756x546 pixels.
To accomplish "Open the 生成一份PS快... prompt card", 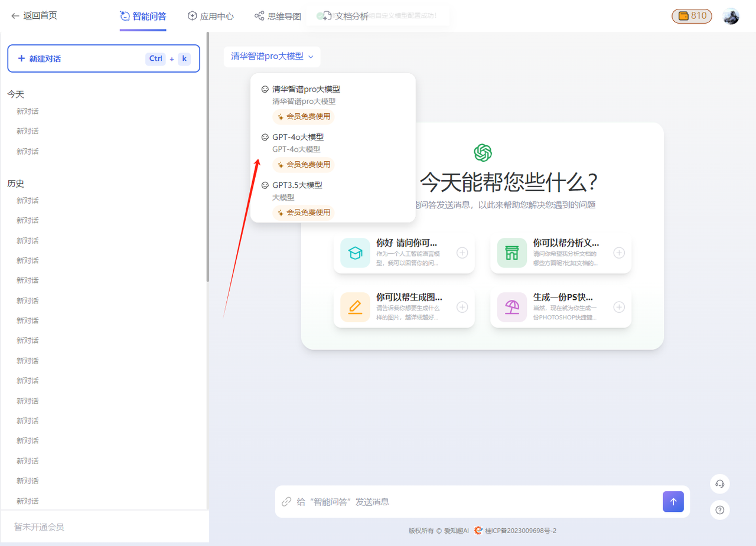I will [x=561, y=307].
